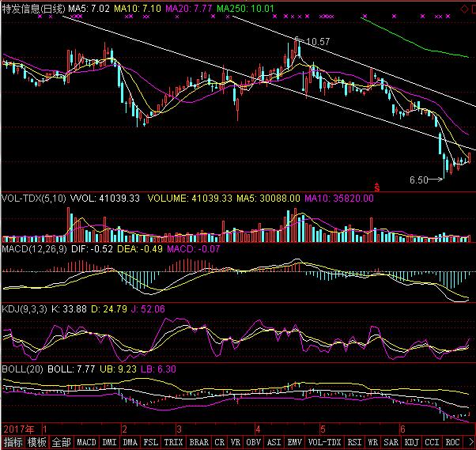This screenshot has height=450, width=476.
Task: Activate the WR indicator tab
Action: tap(372, 442)
